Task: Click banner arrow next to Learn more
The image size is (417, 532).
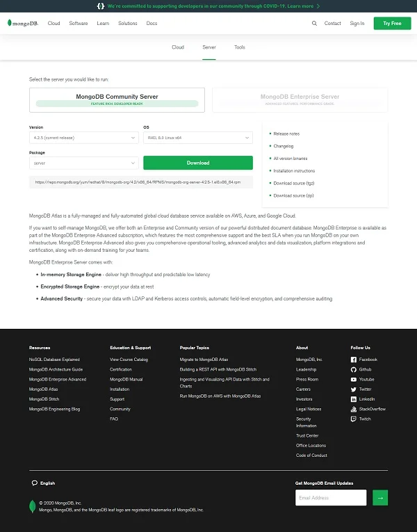Action: pos(318,6)
